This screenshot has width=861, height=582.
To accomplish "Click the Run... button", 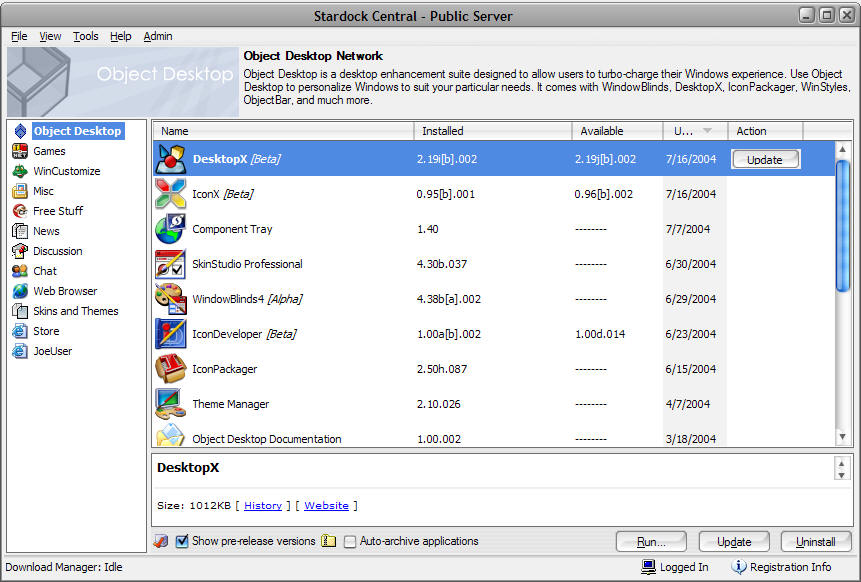I will click(x=651, y=542).
